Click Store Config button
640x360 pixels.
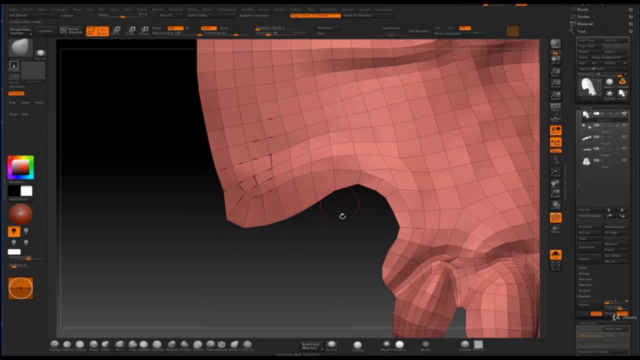pyautogui.click(x=211, y=16)
